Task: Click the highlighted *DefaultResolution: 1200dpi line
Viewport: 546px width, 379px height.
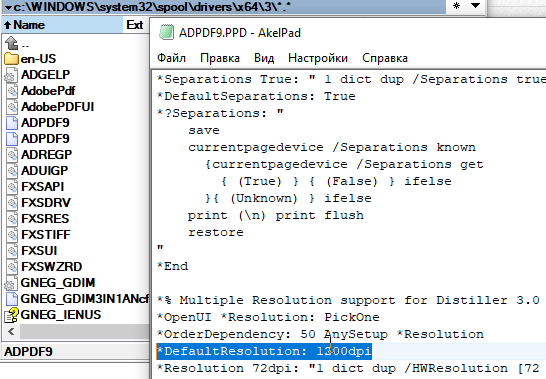Action: 264,351
